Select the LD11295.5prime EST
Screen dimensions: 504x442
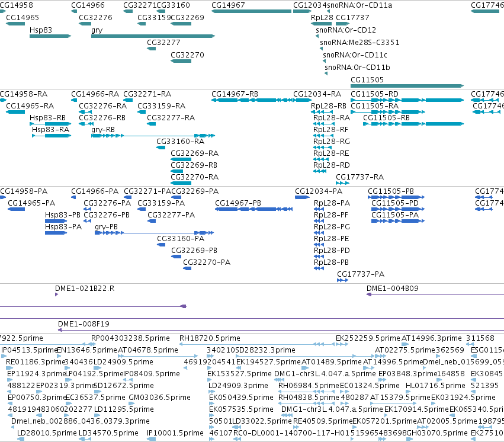pyautogui.click(x=97, y=415)
